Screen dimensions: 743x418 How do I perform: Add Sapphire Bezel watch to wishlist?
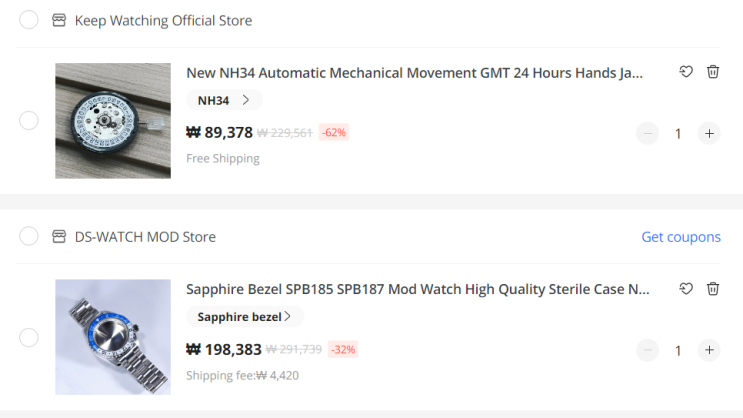tap(686, 289)
